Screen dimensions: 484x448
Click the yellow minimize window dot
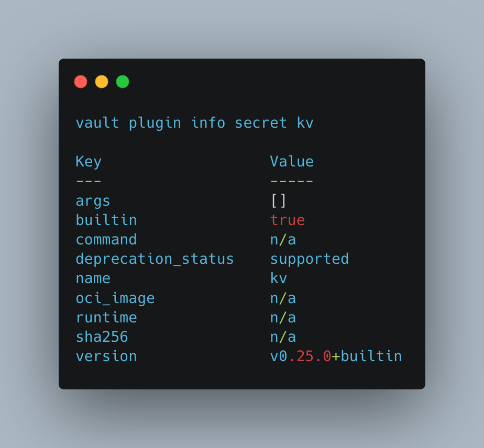[x=102, y=82]
